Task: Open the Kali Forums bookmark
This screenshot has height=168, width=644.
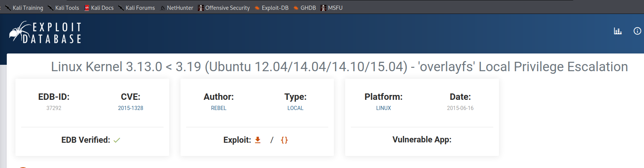Action: 136,8
